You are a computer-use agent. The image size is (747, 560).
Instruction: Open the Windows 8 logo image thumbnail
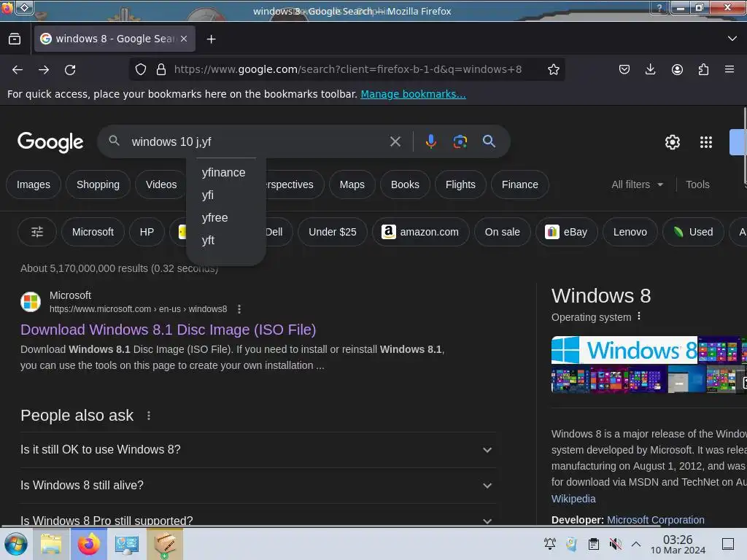pyautogui.click(x=624, y=350)
